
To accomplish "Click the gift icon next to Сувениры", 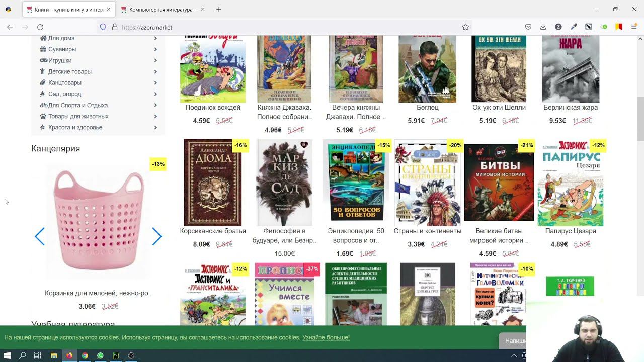I will coord(43,49).
